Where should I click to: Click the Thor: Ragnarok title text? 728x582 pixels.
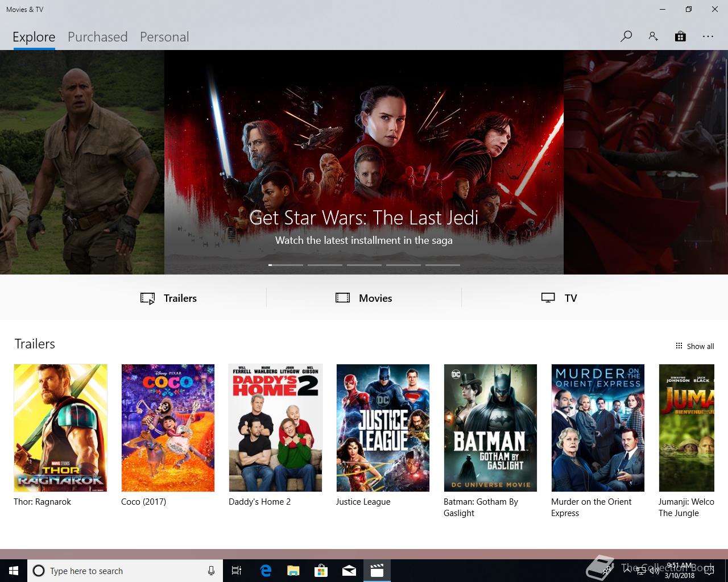point(42,502)
